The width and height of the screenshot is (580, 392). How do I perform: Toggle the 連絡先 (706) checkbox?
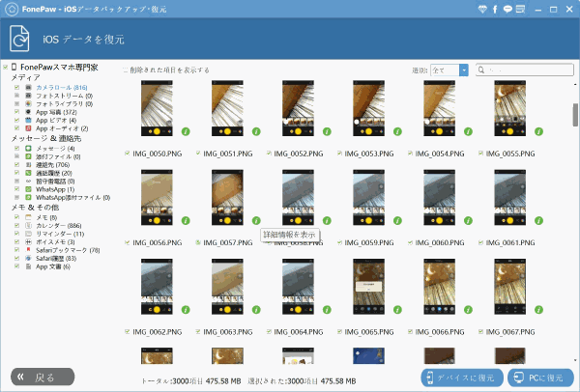(x=16, y=164)
